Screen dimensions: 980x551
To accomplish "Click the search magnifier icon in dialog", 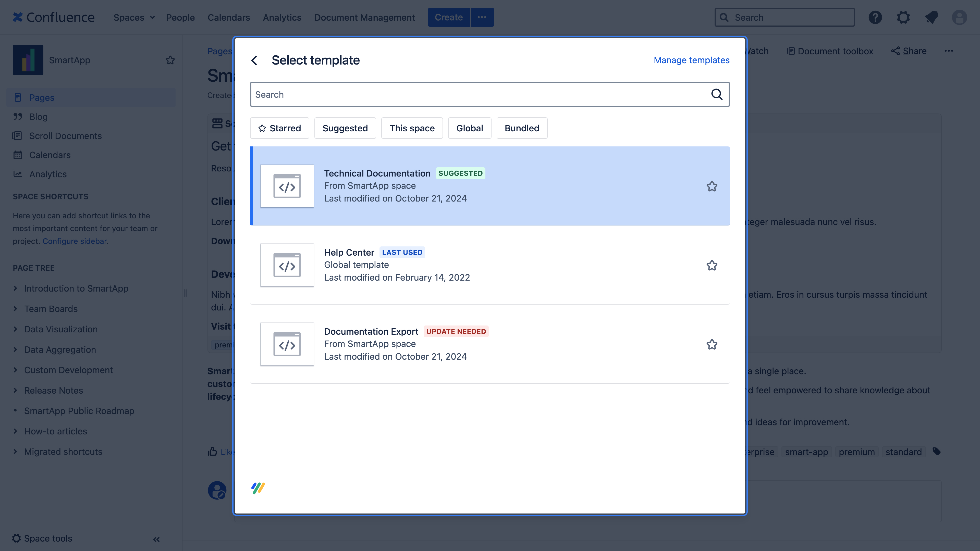I will 717,94.
